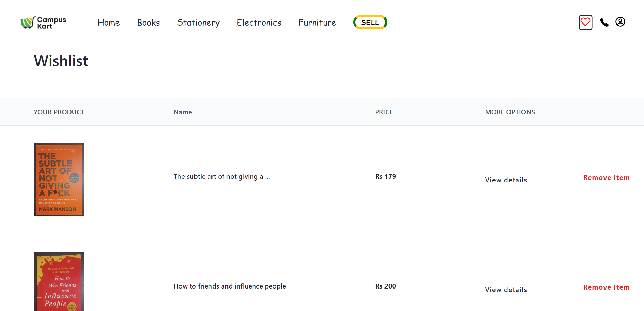This screenshot has width=644, height=311.
Task: Go to the Home page
Action: (x=109, y=23)
